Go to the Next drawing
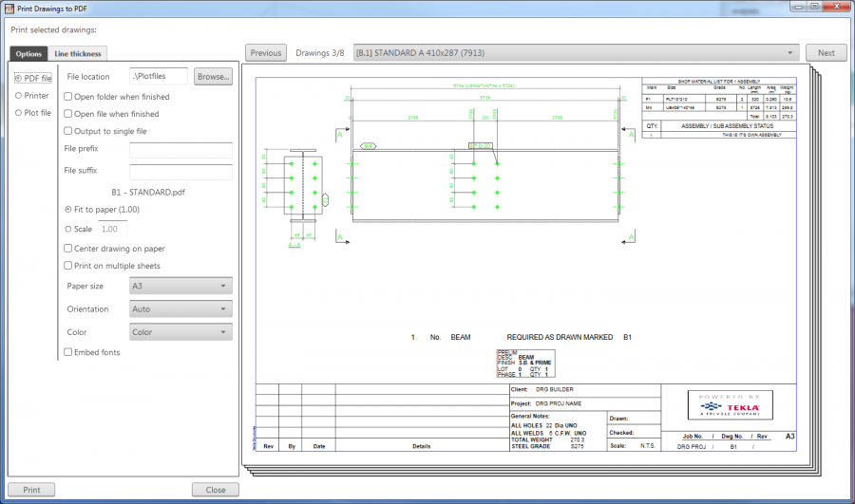 [826, 53]
